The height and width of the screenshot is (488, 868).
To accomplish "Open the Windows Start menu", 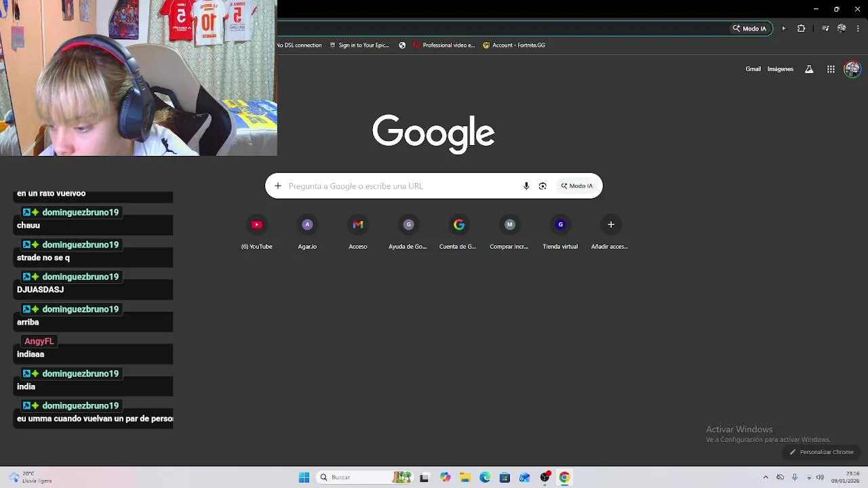I will (304, 477).
